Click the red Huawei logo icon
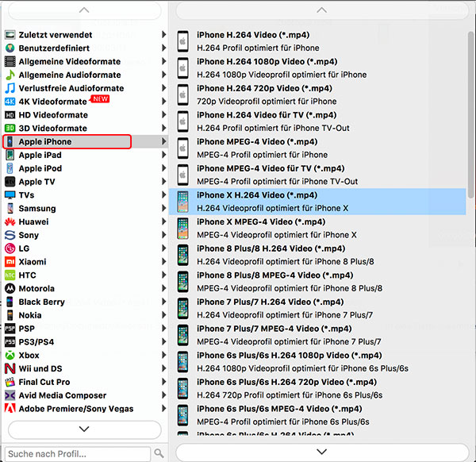 (x=10, y=221)
